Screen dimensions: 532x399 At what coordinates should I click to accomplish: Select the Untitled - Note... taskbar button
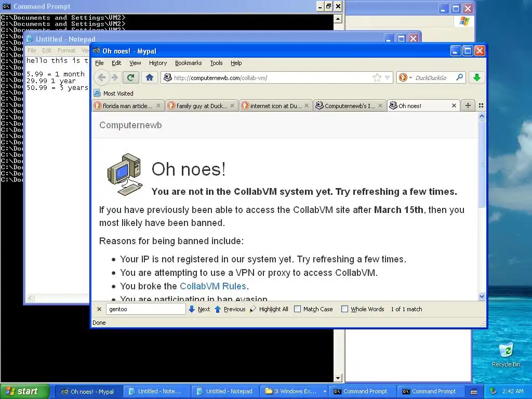(x=156, y=391)
